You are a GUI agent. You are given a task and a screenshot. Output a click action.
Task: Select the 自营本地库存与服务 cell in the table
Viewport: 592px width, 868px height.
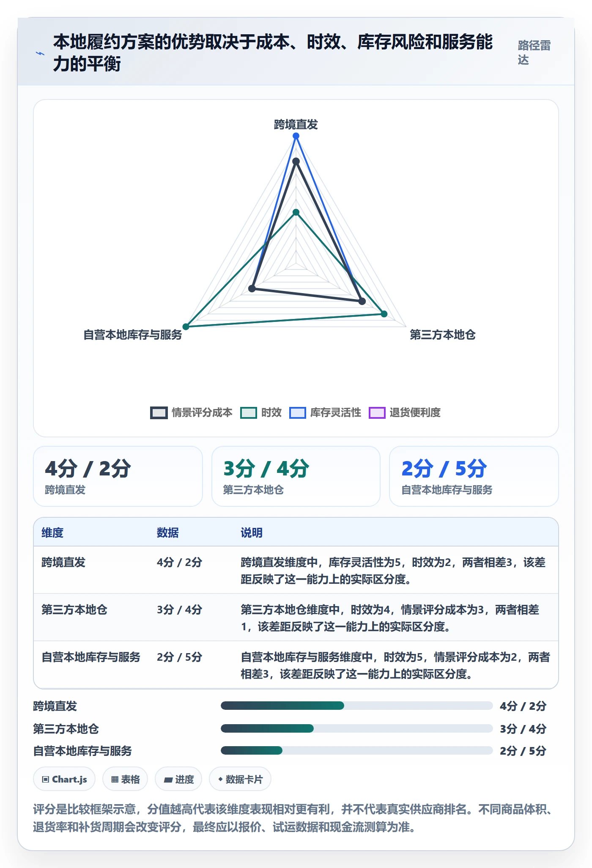(x=91, y=657)
